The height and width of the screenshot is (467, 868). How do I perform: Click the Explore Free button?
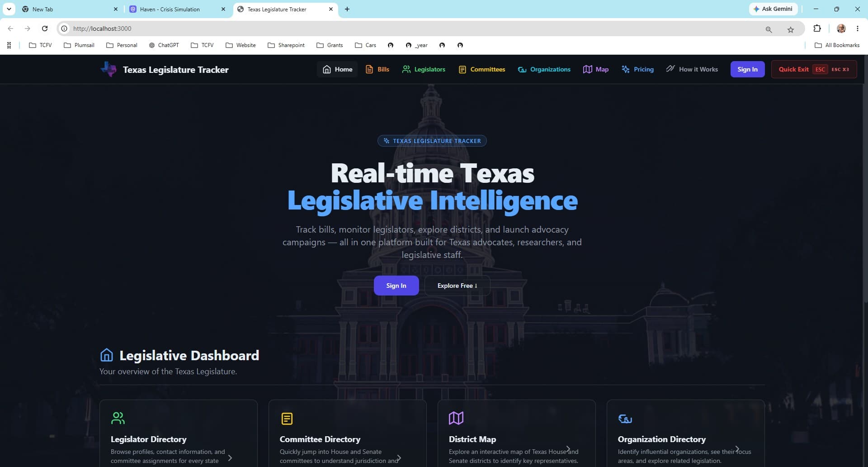coord(457,286)
